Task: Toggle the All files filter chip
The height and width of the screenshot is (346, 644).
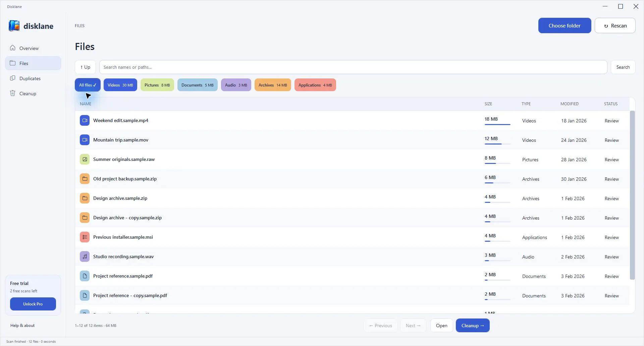Action: 88,85
